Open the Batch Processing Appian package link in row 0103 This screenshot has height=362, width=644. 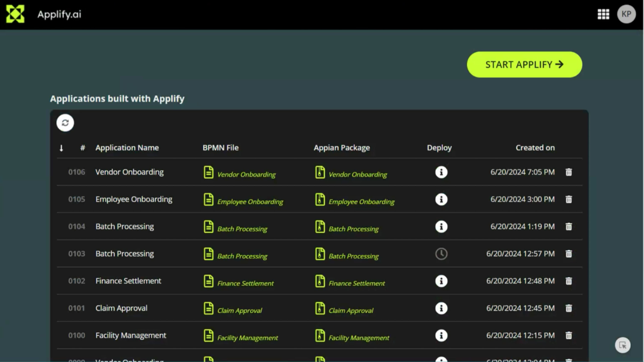point(354,256)
